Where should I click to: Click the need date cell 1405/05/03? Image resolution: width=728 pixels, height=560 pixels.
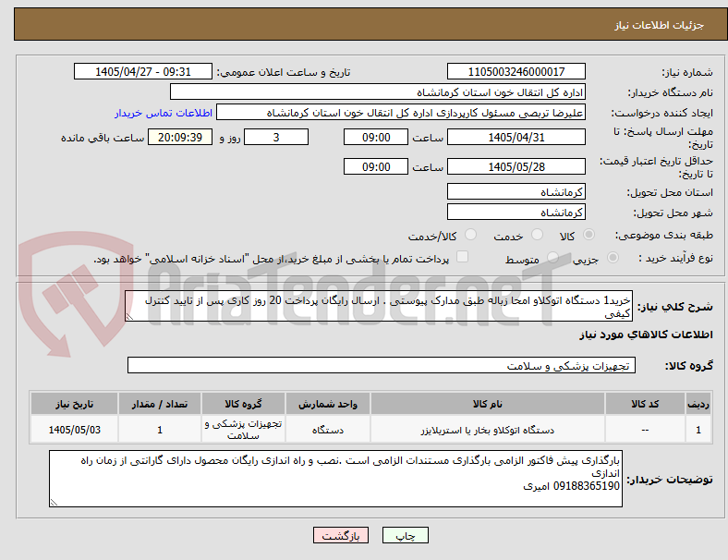point(74,430)
